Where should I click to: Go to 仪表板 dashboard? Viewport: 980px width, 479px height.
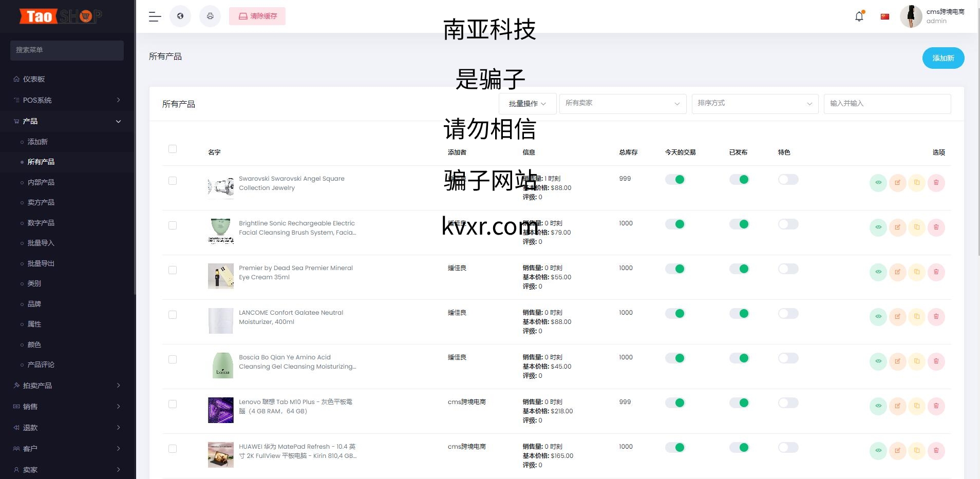click(67, 79)
